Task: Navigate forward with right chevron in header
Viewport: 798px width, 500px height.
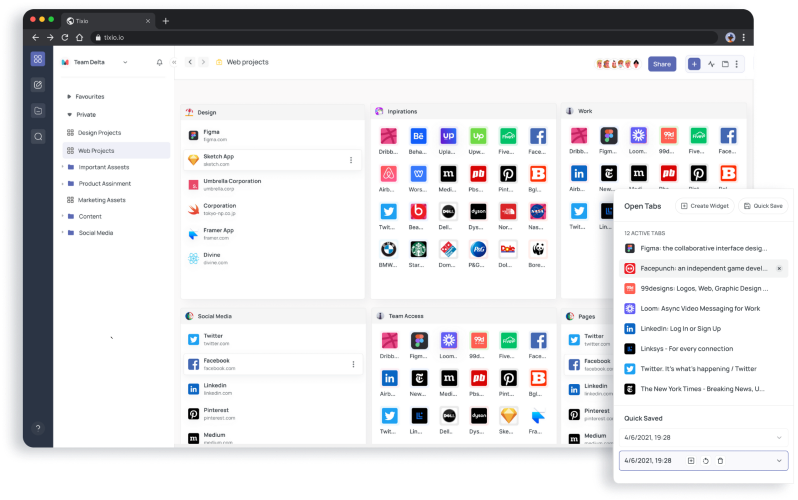Action: pyautogui.click(x=203, y=62)
